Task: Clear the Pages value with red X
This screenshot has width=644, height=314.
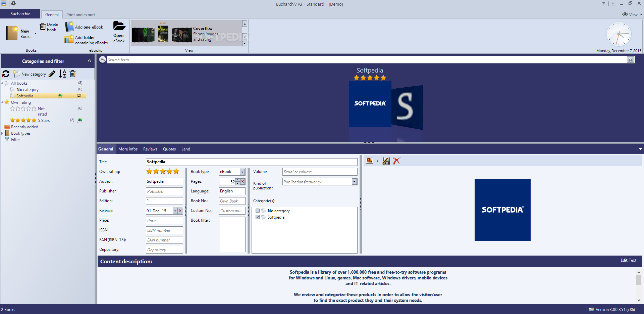Action: coord(243,181)
